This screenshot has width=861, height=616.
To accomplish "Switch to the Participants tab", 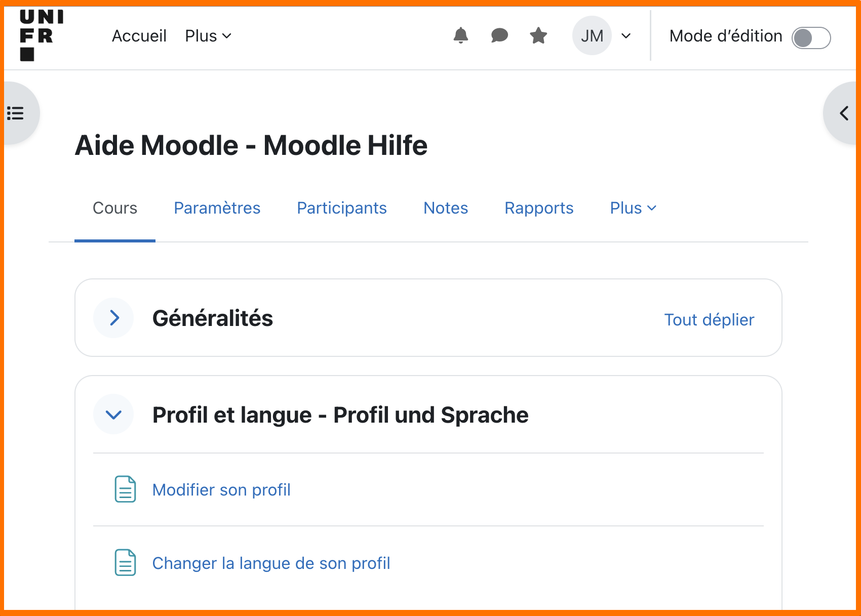I will coord(341,208).
